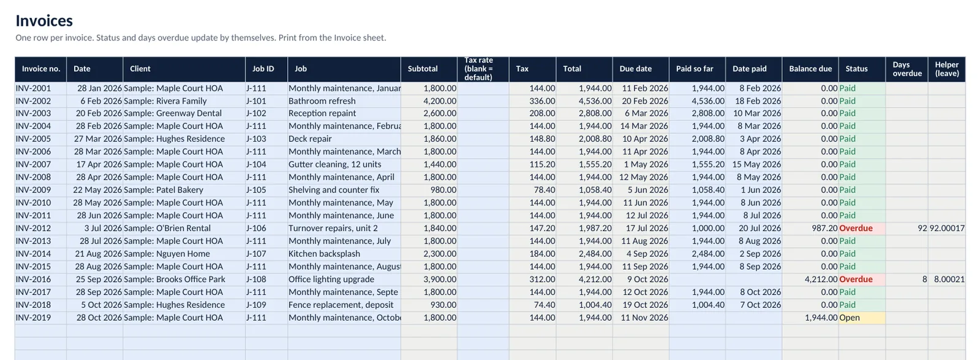This screenshot has width=980, height=360.
Task: Select cell INV-2005
Action: (40, 139)
